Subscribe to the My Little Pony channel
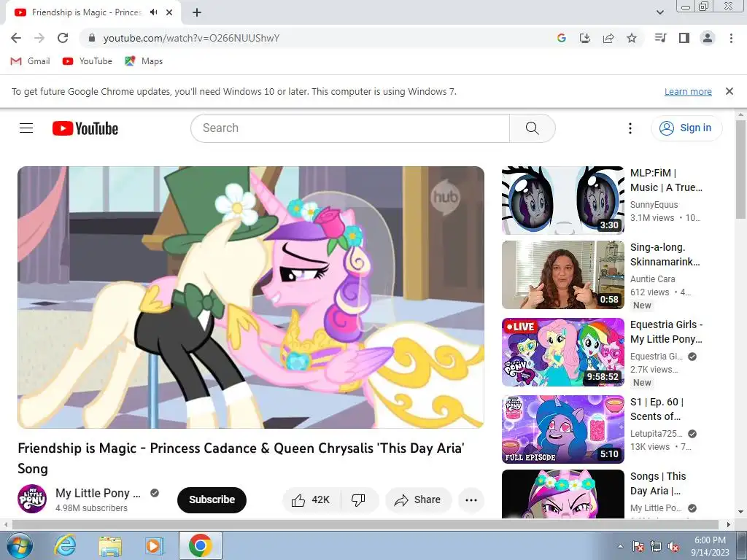 pyautogui.click(x=212, y=499)
